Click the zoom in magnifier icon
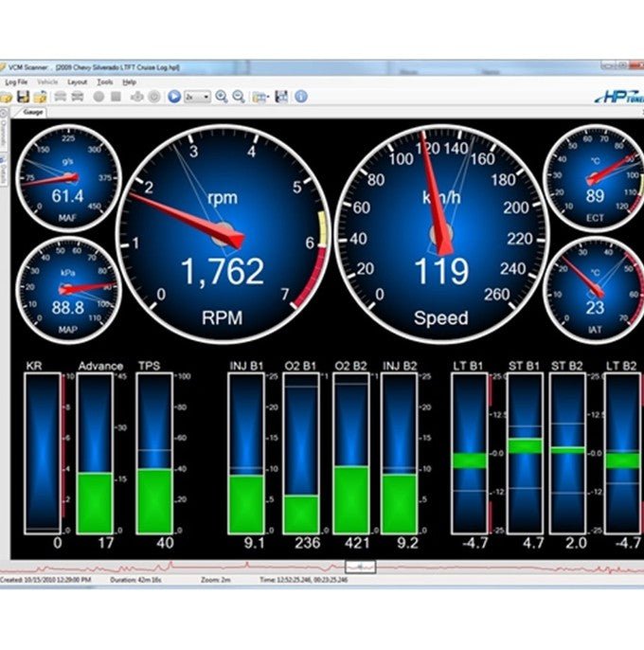The width and height of the screenshot is (644, 650). coord(221,97)
